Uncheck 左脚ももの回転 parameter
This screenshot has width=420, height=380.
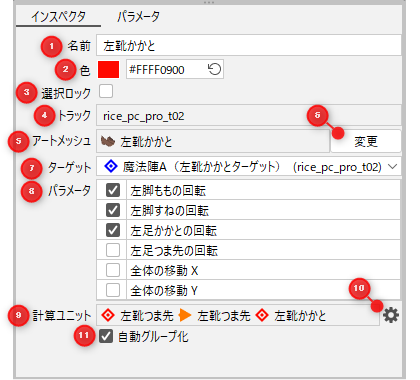pyautogui.click(x=113, y=190)
